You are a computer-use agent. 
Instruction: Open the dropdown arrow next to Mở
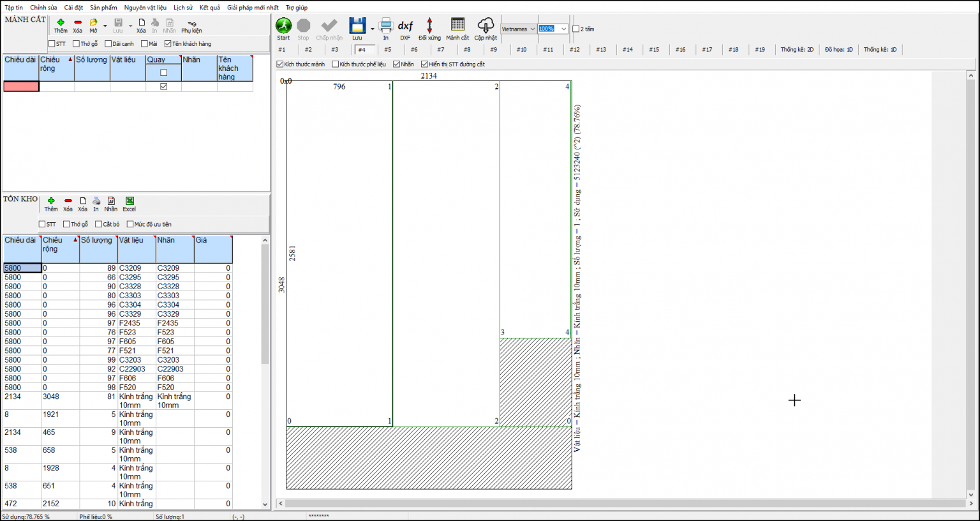point(105,26)
